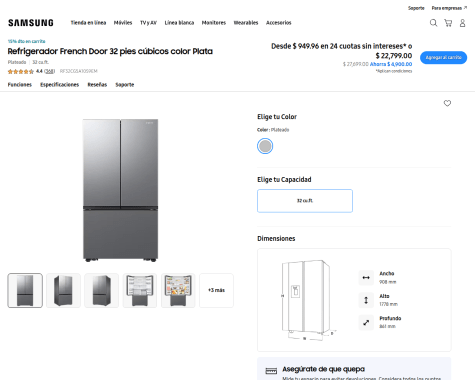Open the Wearables menu

(246, 23)
